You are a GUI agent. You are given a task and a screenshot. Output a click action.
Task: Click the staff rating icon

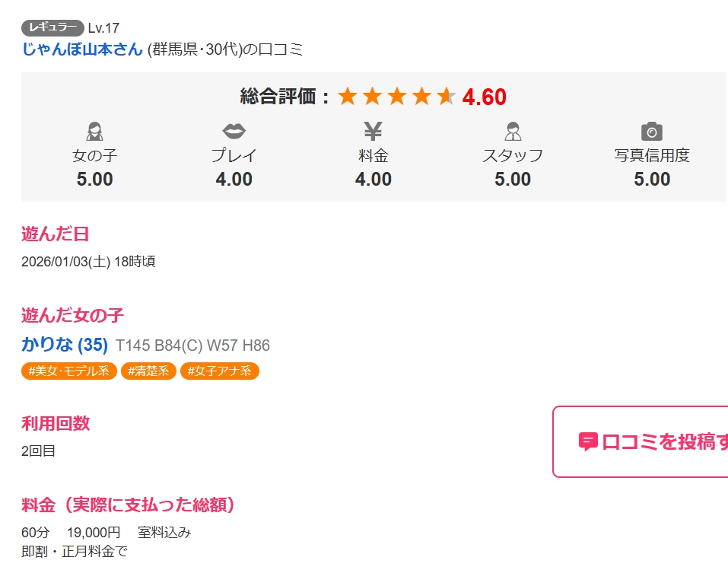tap(513, 132)
